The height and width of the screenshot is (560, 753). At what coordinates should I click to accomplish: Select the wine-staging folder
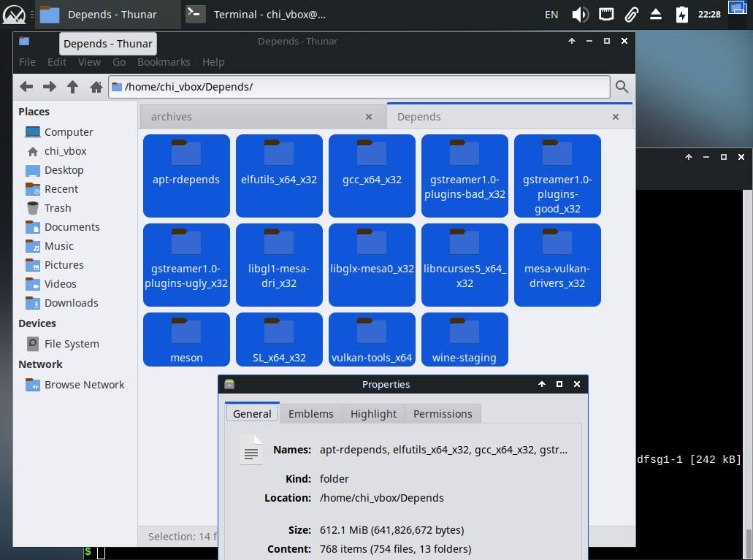(465, 340)
